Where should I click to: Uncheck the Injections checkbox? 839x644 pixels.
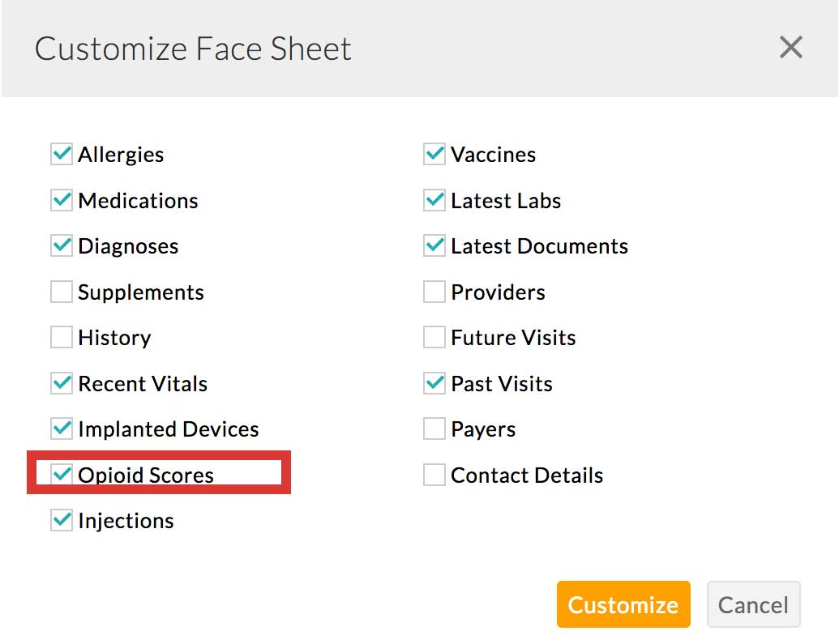click(x=62, y=520)
